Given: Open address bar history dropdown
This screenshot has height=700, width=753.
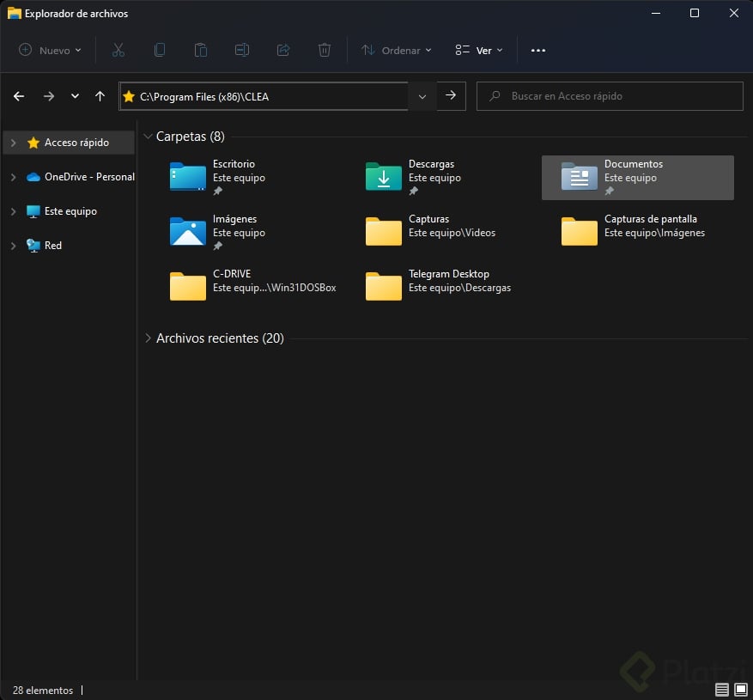Looking at the screenshot, I should 422,96.
